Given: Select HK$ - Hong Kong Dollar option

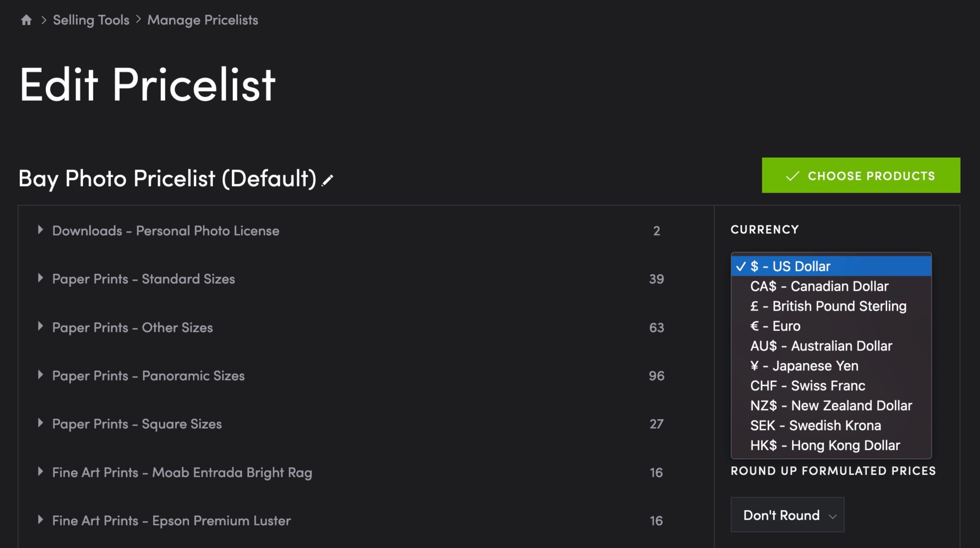Looking at the screenshot, I should coord(831,445).
